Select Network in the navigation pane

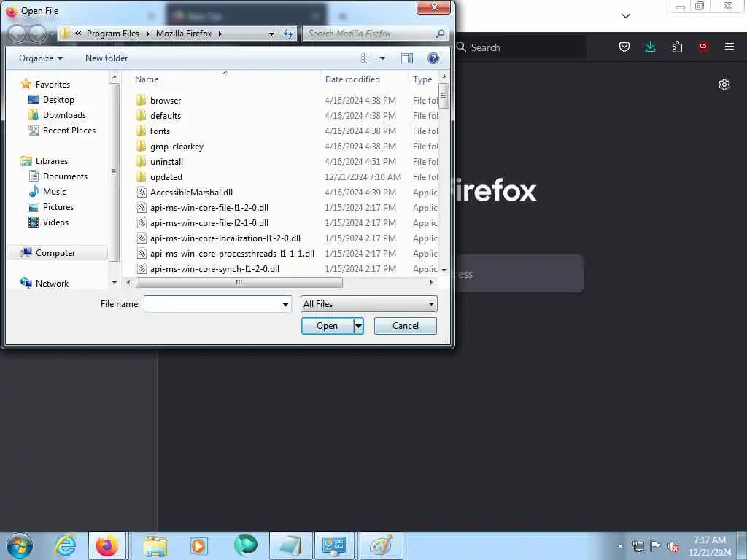52,284
